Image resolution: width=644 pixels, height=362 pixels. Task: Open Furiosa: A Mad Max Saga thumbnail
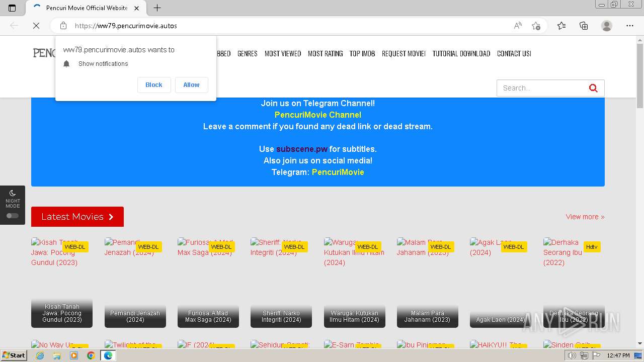tap(208, 283)
